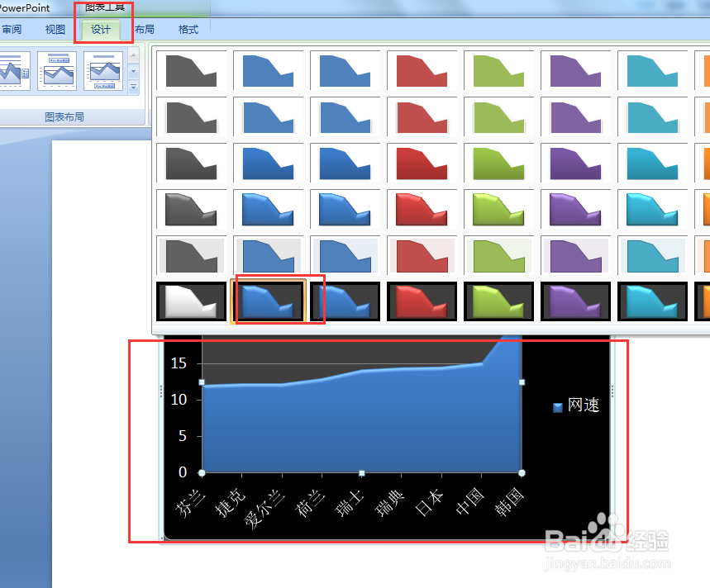Viewport: 710px width, 588px height.
Task: Apply purple gradient chart style in third row
Action: pos(575,163)
